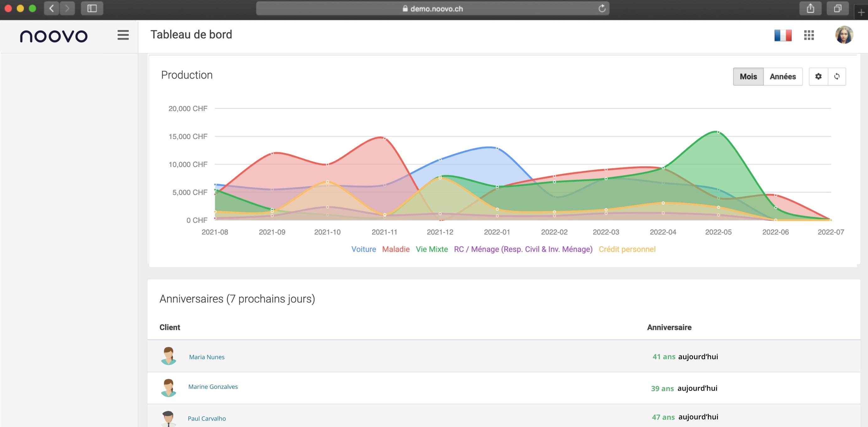The image size is (868, 427).
Task: Open Marine Gonzalves client link
Action: click(x=213, y=387)
